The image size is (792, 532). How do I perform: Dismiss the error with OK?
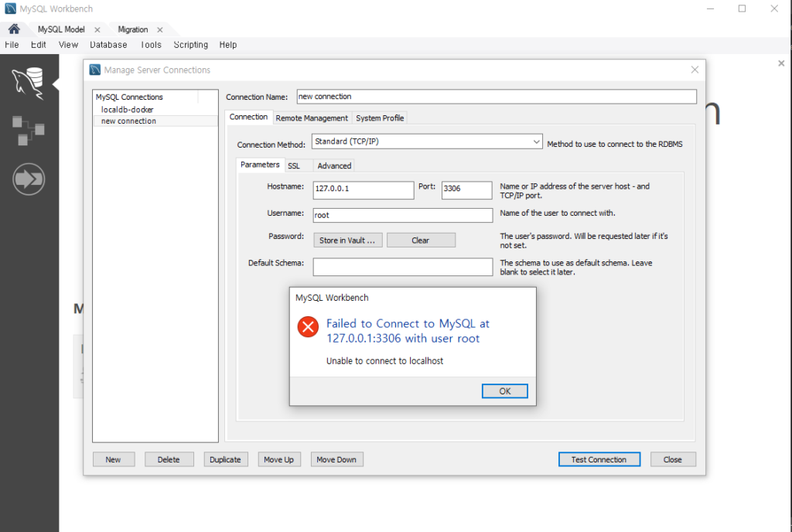tap(504, 391)
